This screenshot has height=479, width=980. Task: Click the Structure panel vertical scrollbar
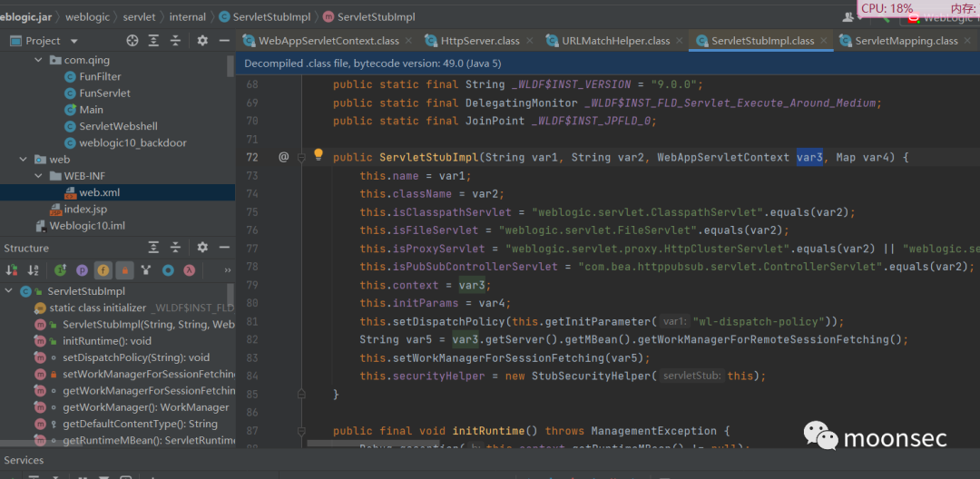(230, 294)
